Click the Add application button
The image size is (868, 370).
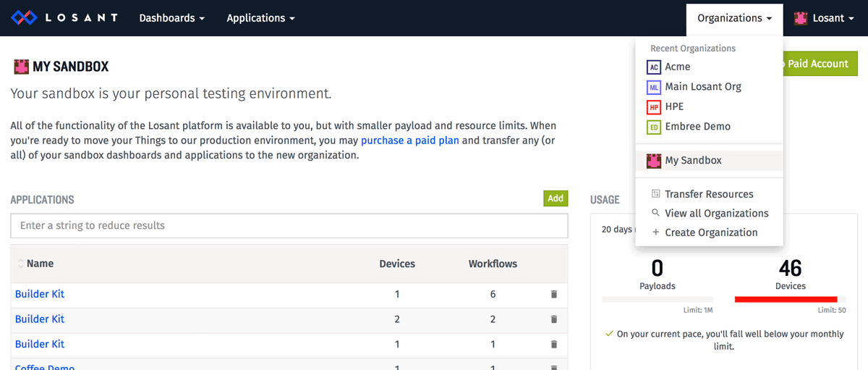click(x=556, y=198)
